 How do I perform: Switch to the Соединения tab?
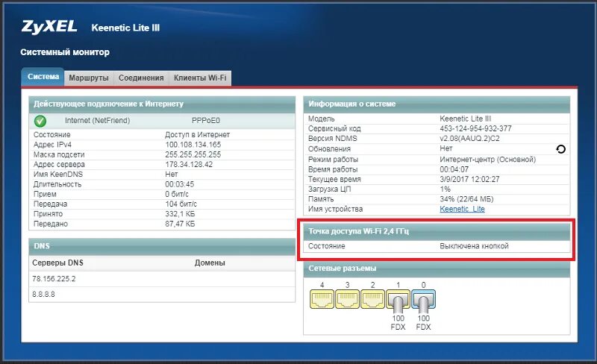tap(141, 78)
